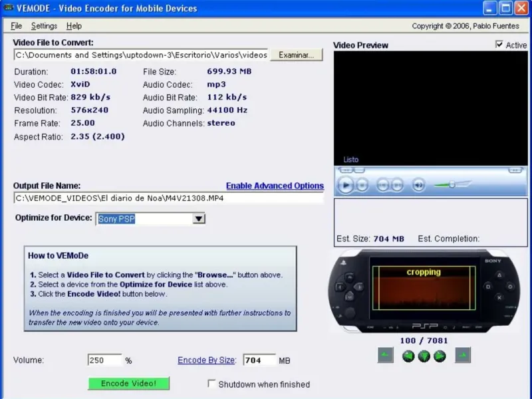Click the green left arrow frame button
Image resolution: width=532 pixels, height=399 pixels.
tap(408, 356)
